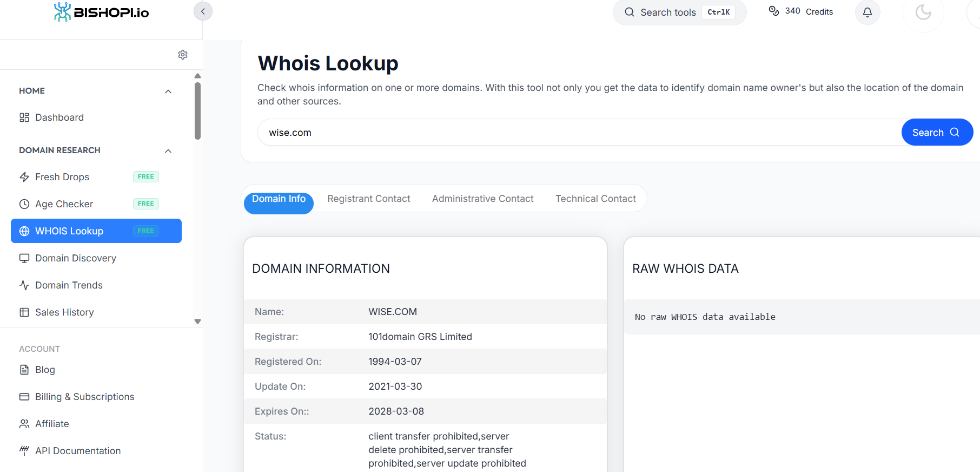
Task: Click the Sales History table icon
Action: [24, 312]
